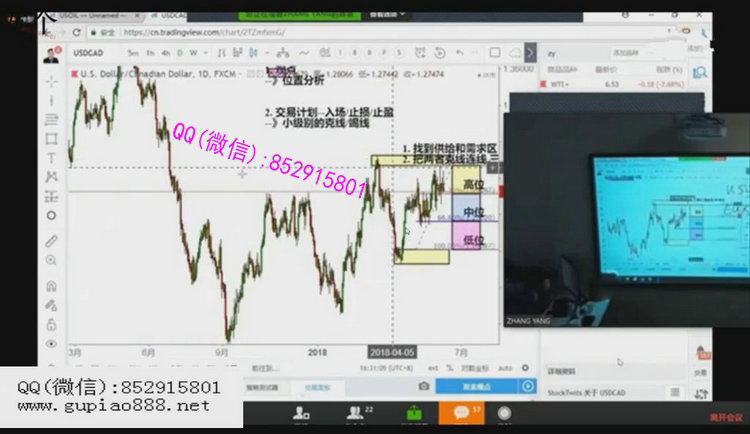Click the zoom in magnifier tool

coord(51,260)
